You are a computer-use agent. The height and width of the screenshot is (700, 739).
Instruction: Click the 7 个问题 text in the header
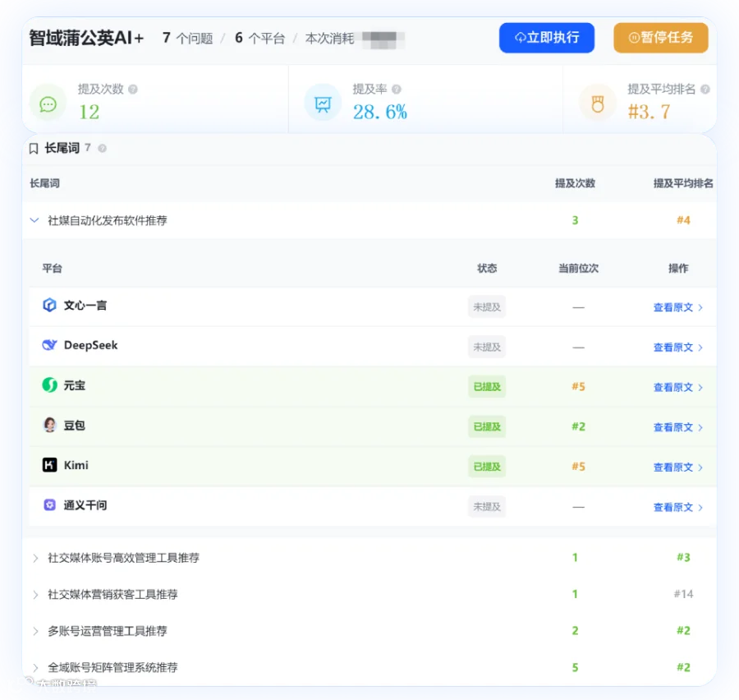(187, 39)
